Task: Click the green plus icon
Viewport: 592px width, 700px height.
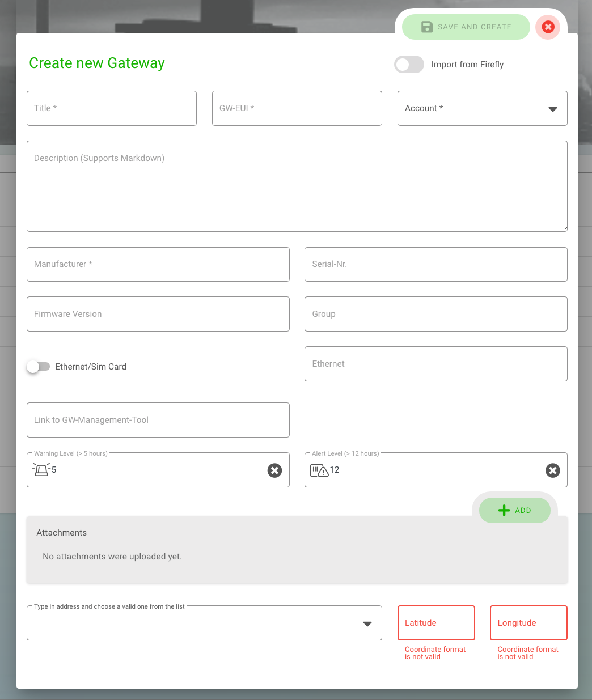Action: (504, 510)
